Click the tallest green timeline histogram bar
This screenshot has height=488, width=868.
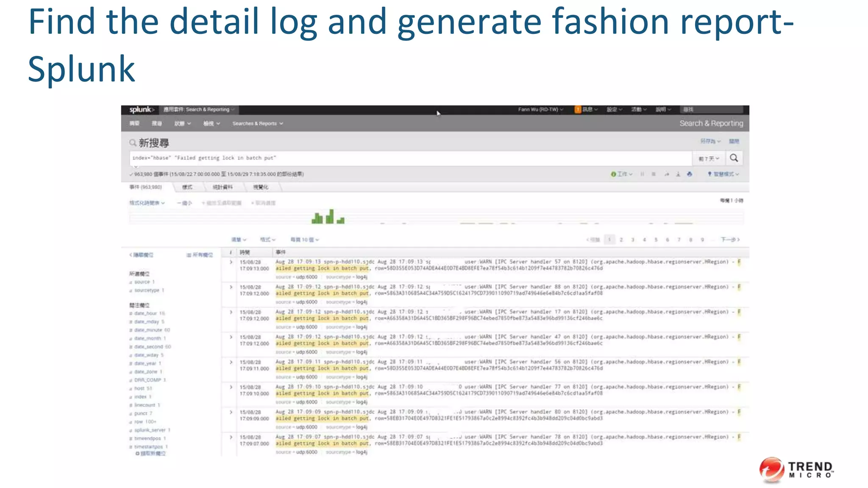(331, 216)
